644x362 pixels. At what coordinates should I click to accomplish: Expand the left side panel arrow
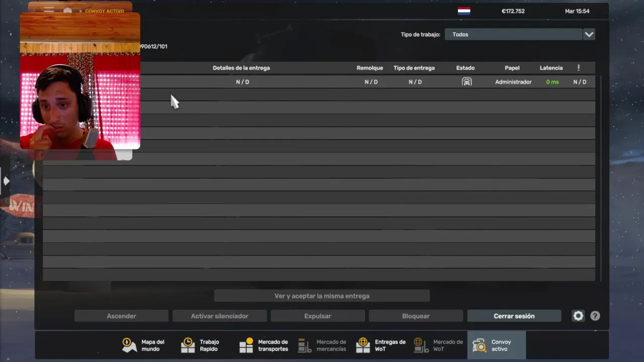point(6,180)
